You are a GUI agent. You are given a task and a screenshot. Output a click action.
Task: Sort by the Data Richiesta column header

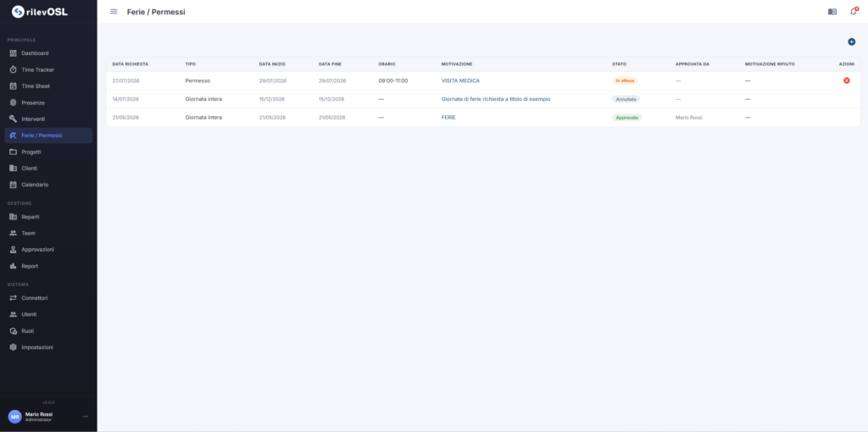[x=130, y=64]
